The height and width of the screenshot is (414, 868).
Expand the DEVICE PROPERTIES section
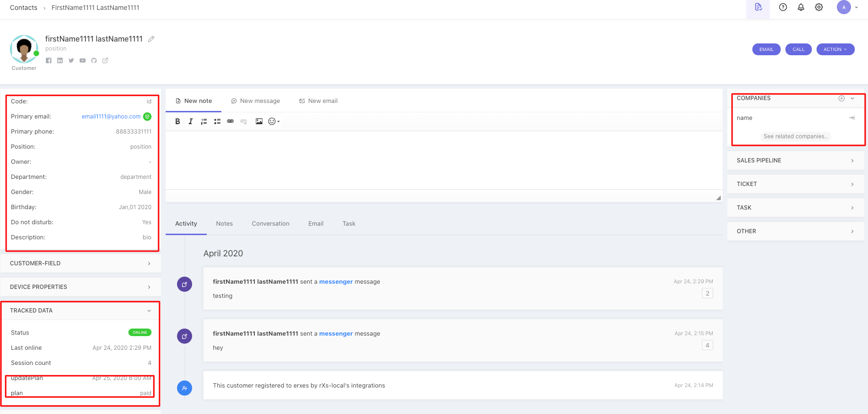tap(81, 287)
